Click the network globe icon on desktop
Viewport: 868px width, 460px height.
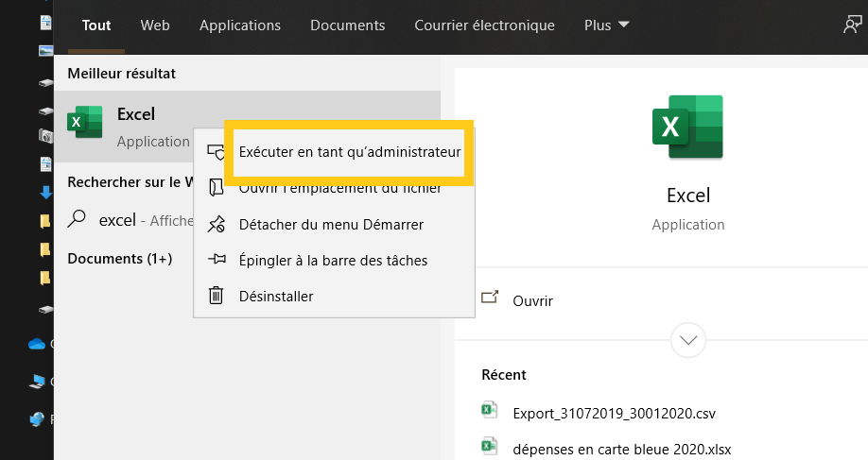(x=37, y=419)
